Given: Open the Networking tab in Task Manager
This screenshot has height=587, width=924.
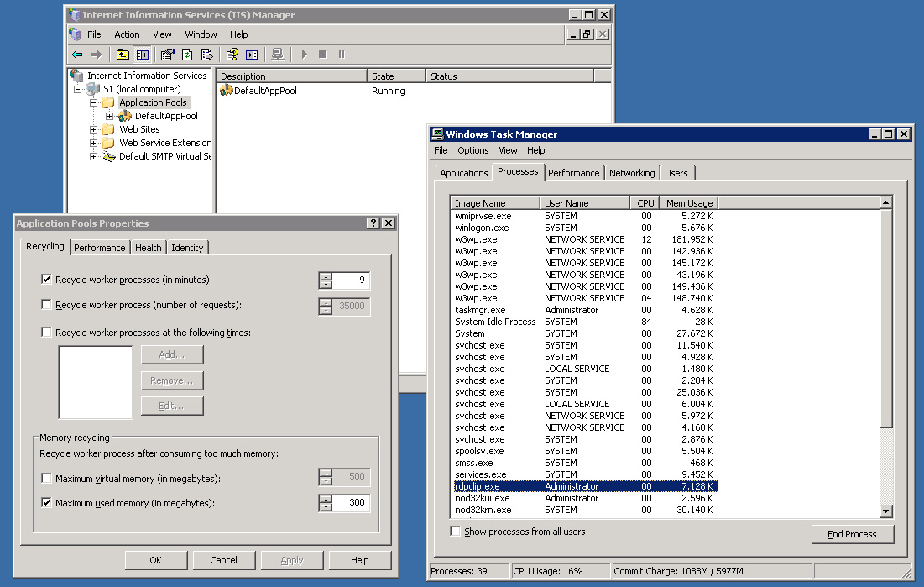Looking at the screenshot, I should pos(632,173).
